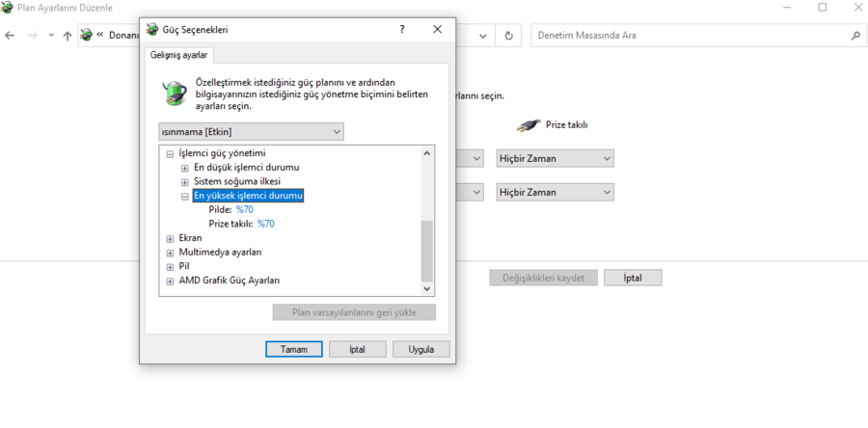The image size is (868, 428).
Task: Collapse İşlemci güç yönetimi node
Action: (171, 153)
